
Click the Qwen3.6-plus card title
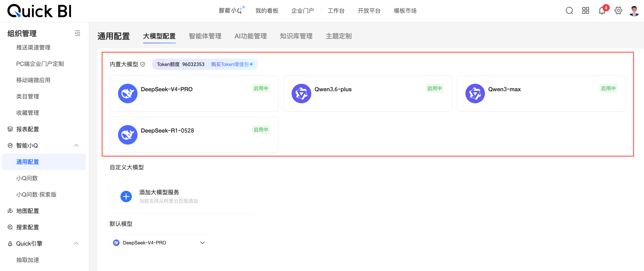pyautogui.click(x=333, y=89)
